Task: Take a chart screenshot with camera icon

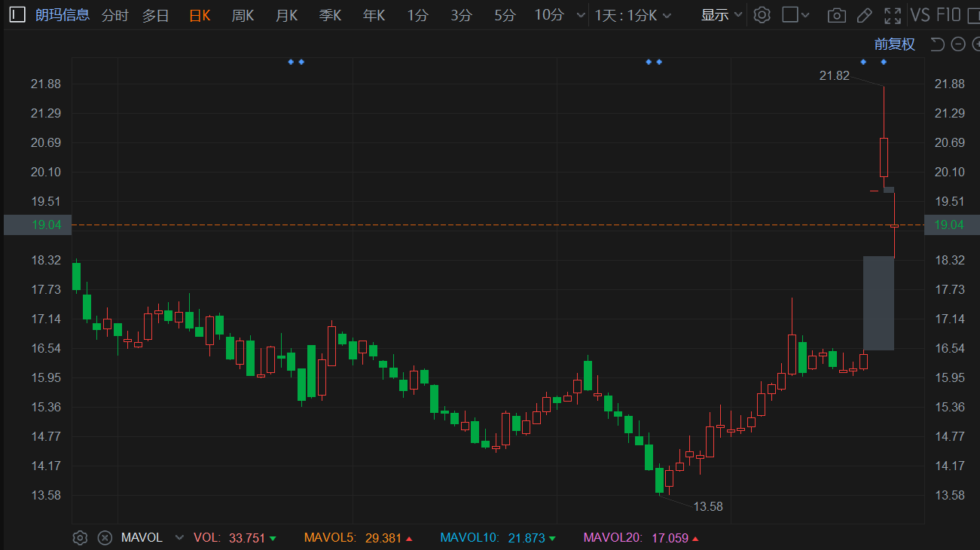Action: [835, 15]
